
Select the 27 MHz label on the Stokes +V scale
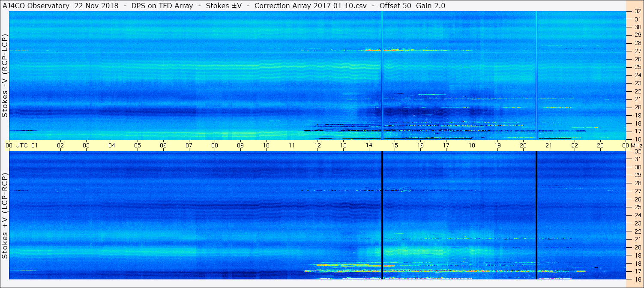(637, 191)
